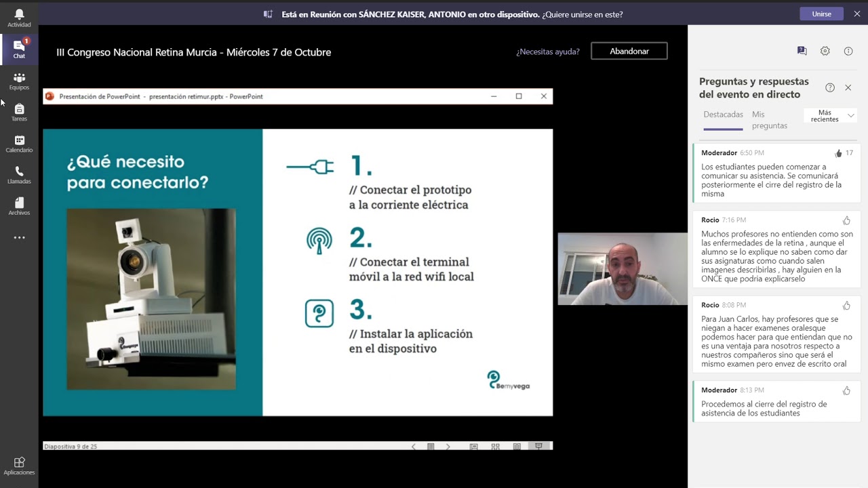Image resolution: width=868 pixels, height=488 pixels.
Task: Click the 'Preguntas y respuestas del evento' title
Action: [754, 87]
